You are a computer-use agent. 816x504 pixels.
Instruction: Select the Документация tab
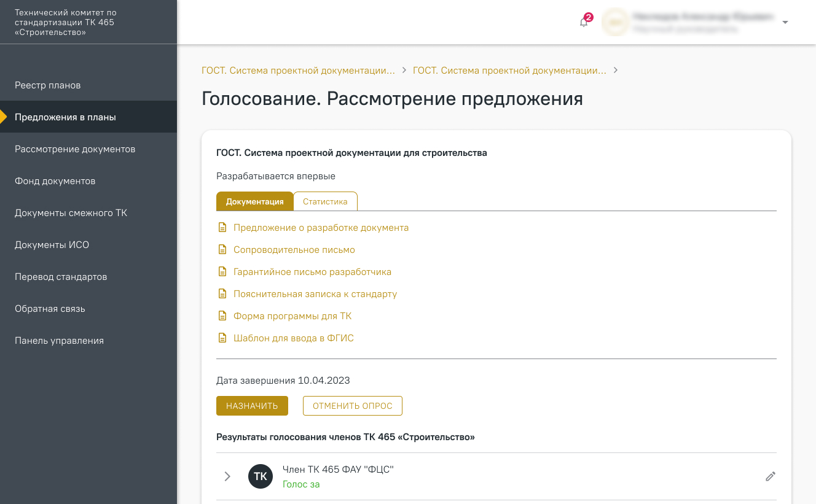(x=254, y=201)
